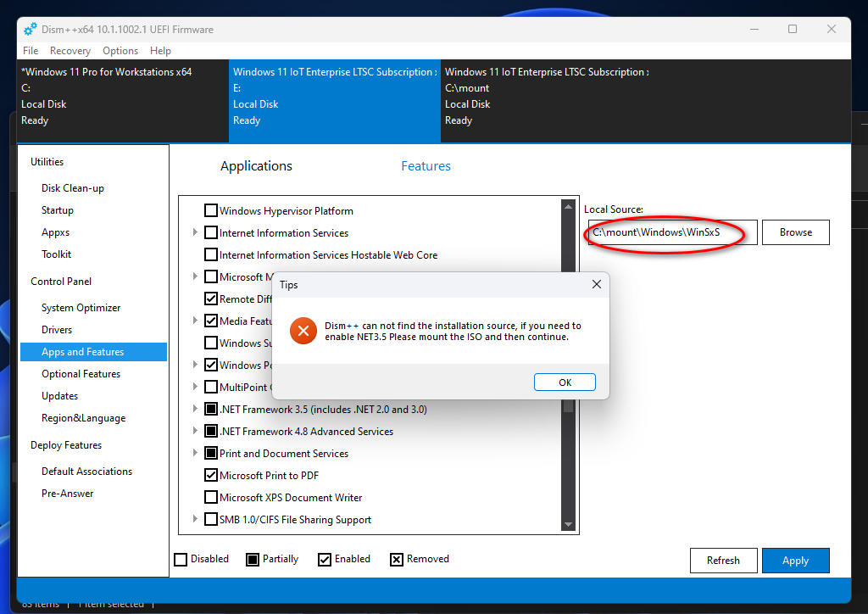Click the Disabled legend checkbox
Image resolution: width=868 pixels, height=614 pixels.
pyautogui.click(x=181, y=560)
